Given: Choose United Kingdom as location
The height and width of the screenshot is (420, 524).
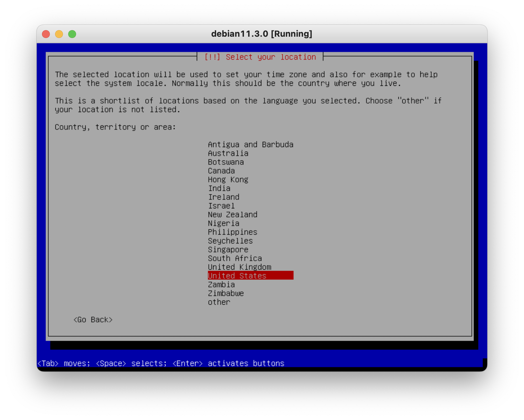Looking at the screenshot, I should 239,267.
